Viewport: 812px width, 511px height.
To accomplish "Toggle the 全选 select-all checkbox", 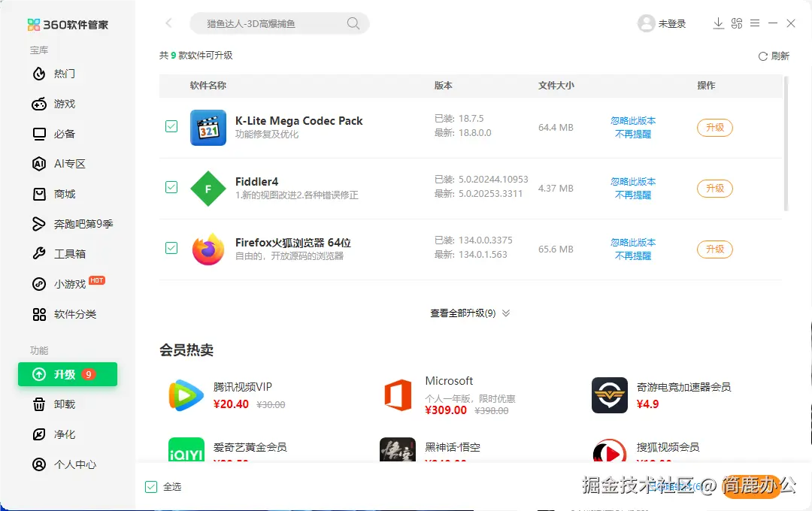I will coord(150,487).
